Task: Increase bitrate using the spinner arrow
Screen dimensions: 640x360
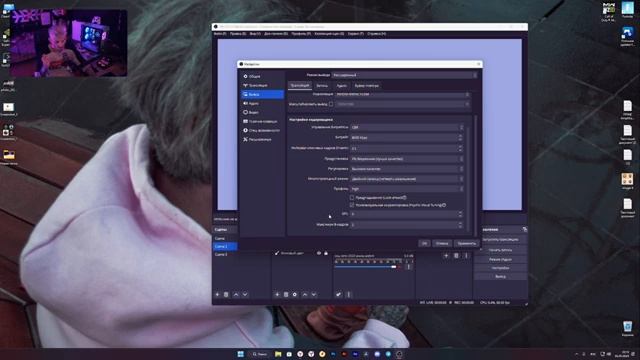Action: coord(461,136)
